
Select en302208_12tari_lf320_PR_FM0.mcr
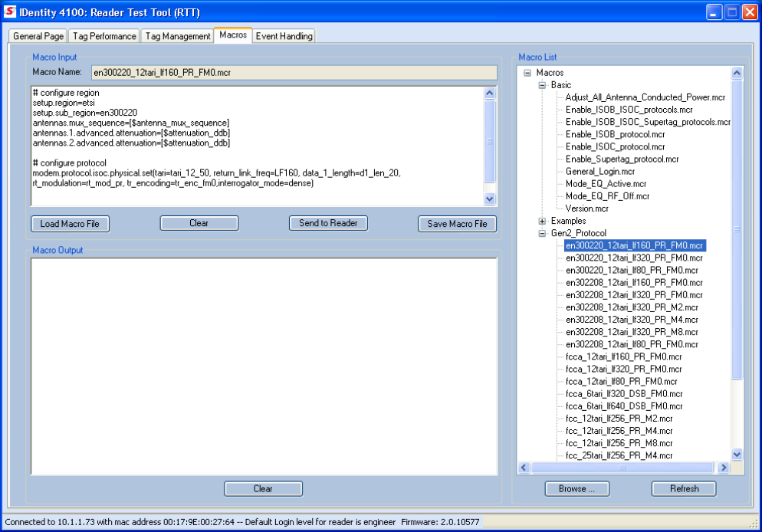coord(634,295)
